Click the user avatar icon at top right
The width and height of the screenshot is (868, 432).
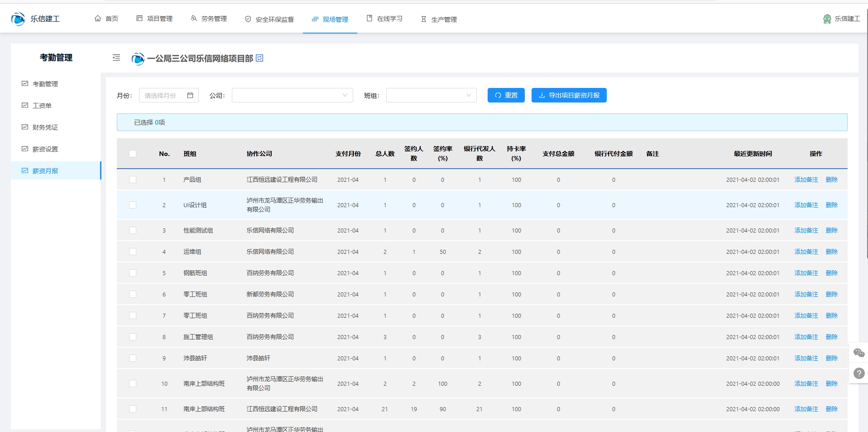(827, 19)
